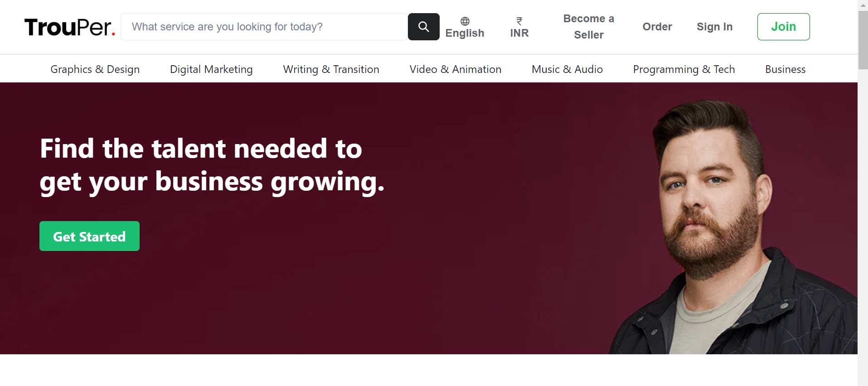Click the Sign In link
The height and width of the screenshot is (386, 868).
[714, 27]
